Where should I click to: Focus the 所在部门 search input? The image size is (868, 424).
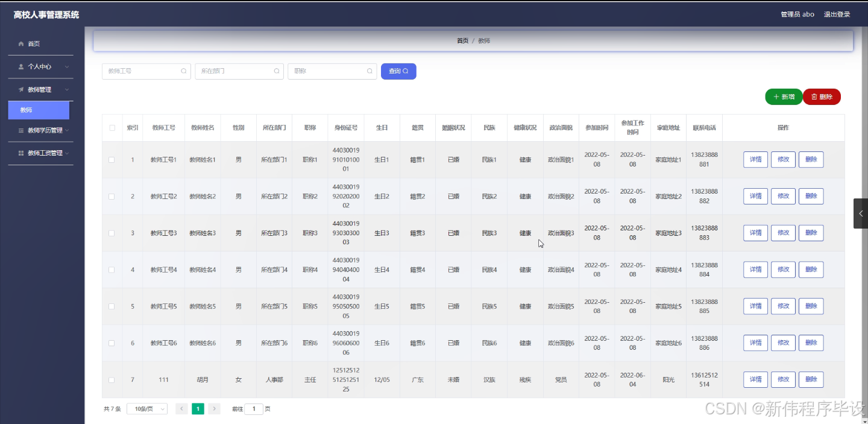click(239, 71)
